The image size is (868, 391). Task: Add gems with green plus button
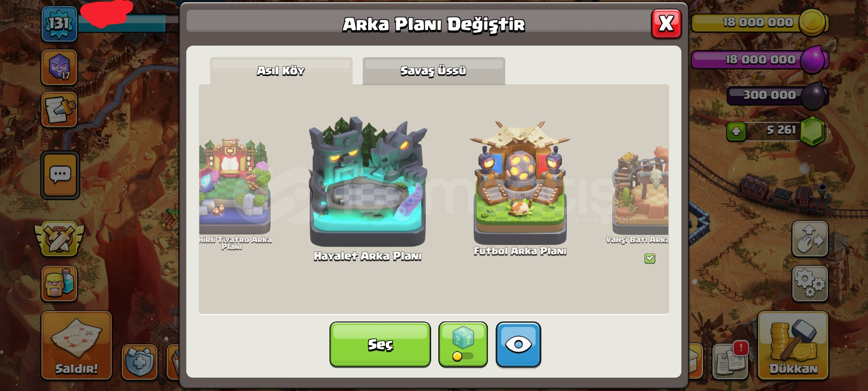(x=736, y=131)
